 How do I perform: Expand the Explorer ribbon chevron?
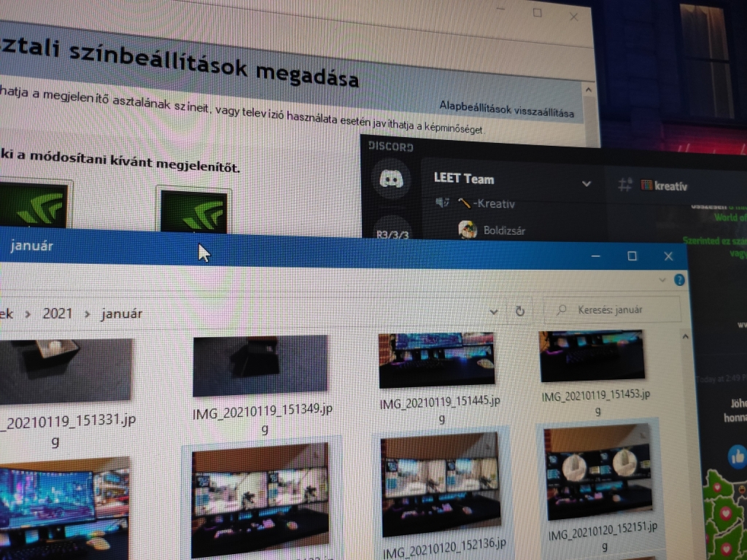coord(662,279)
